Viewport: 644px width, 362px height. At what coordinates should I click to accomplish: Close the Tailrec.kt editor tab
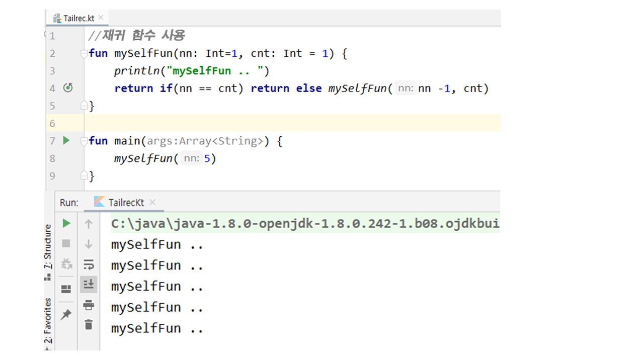coord(101,18)
